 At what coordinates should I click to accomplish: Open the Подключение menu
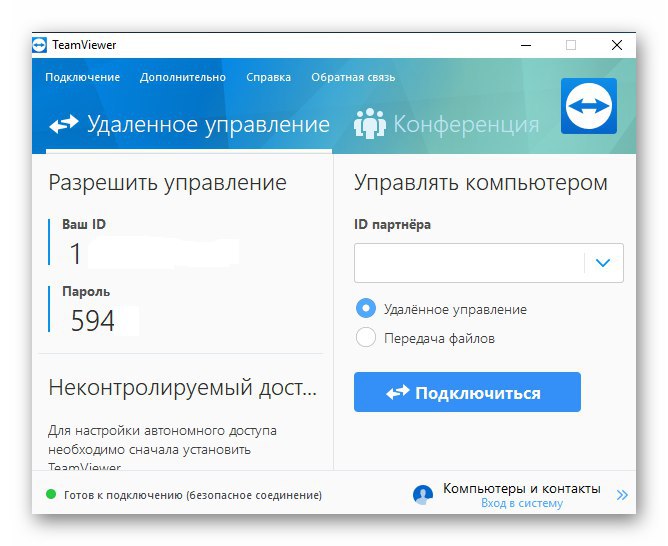[83, 77]
